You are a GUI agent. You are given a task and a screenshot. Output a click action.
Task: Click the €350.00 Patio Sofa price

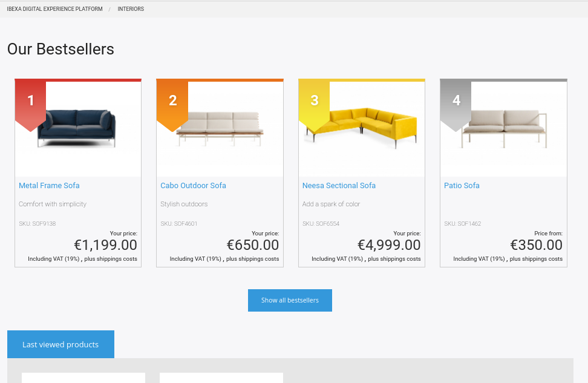536,245
